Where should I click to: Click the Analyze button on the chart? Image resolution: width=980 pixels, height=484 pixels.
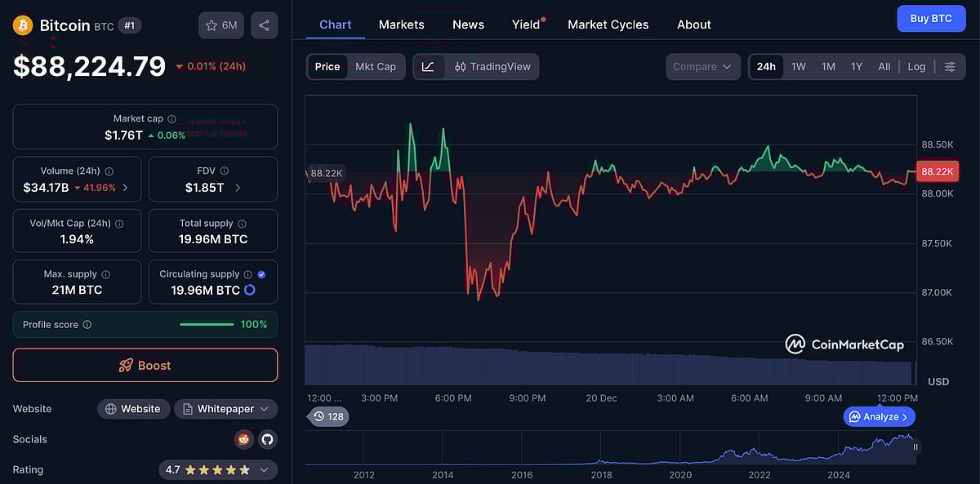pyautogui.click(x=879, y=416)
